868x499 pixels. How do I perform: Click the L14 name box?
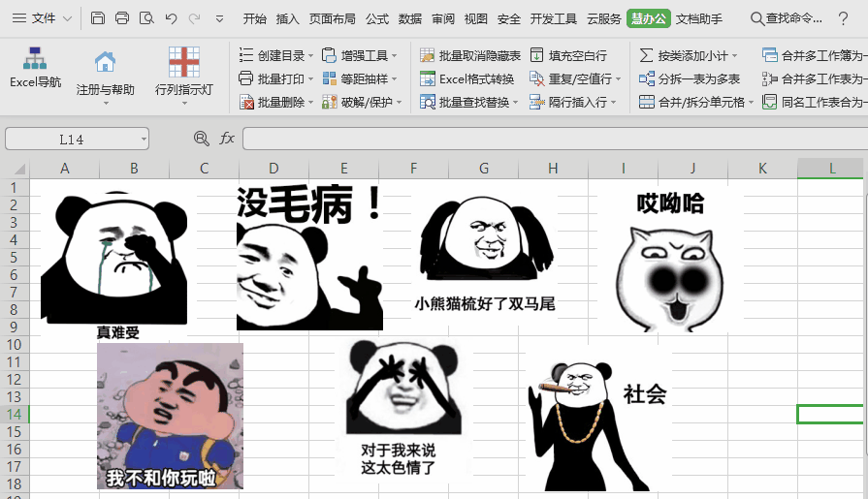(72, 139)
